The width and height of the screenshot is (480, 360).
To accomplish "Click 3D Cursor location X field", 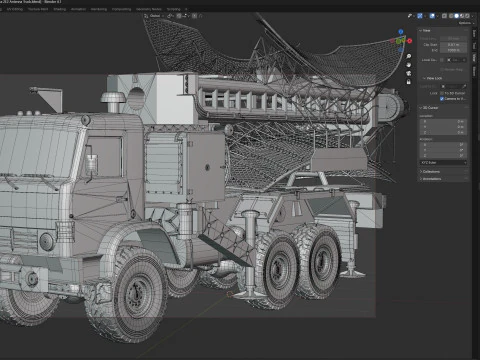I will click(443, 121).
